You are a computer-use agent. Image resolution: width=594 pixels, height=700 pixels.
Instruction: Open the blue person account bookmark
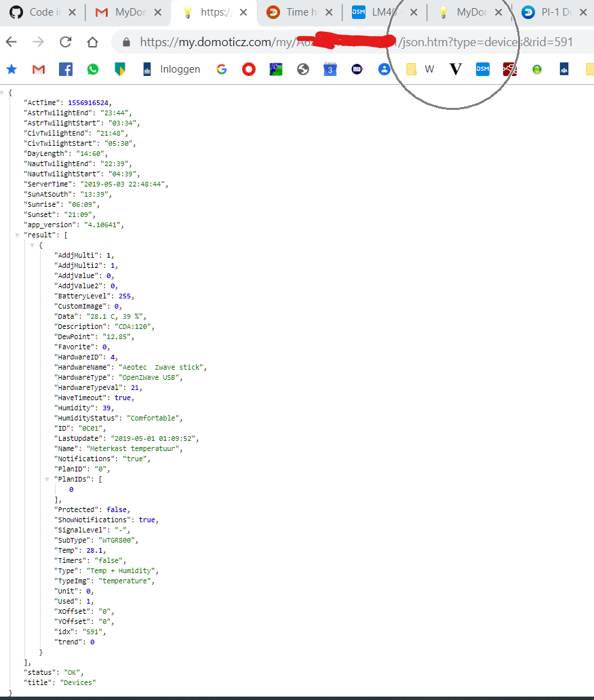point(384,69)
